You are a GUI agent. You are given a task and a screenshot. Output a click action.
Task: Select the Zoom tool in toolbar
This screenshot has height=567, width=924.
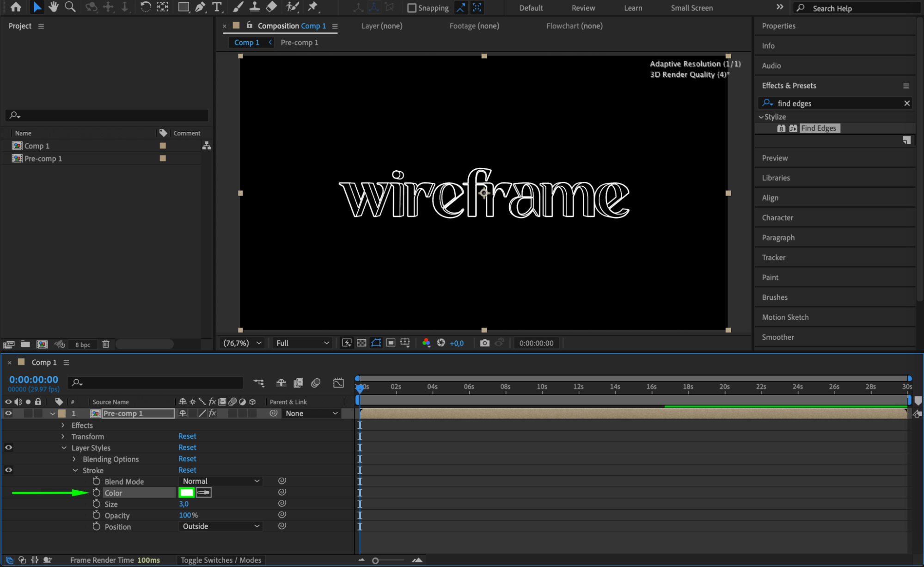tap(70, 7)
